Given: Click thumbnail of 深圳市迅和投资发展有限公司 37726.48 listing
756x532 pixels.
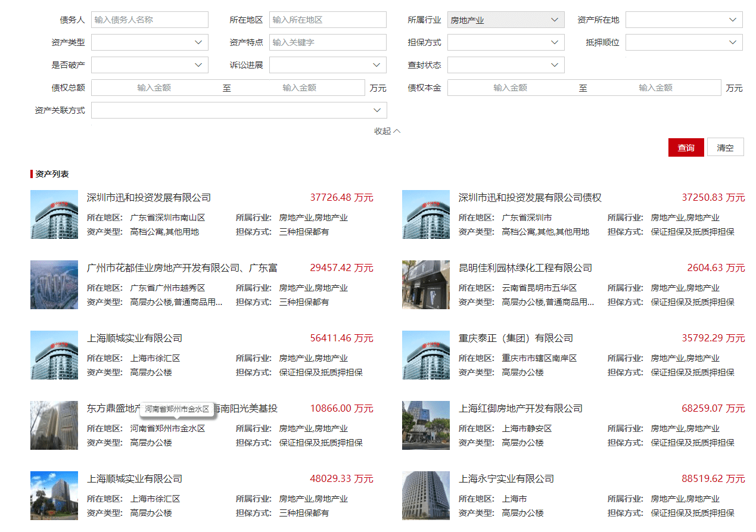Looking at the screenshot, I should pyautogui.click(x=54, y=214).
